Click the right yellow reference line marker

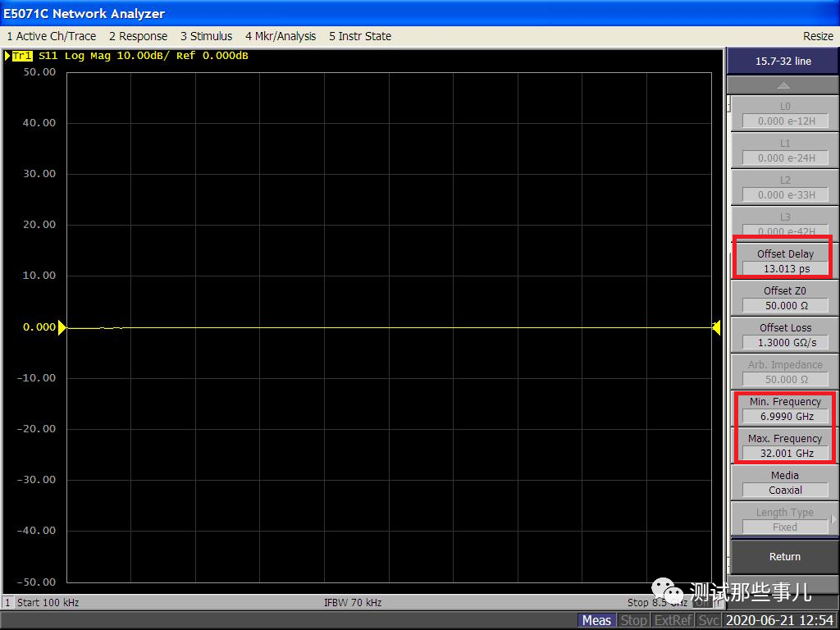716,326
